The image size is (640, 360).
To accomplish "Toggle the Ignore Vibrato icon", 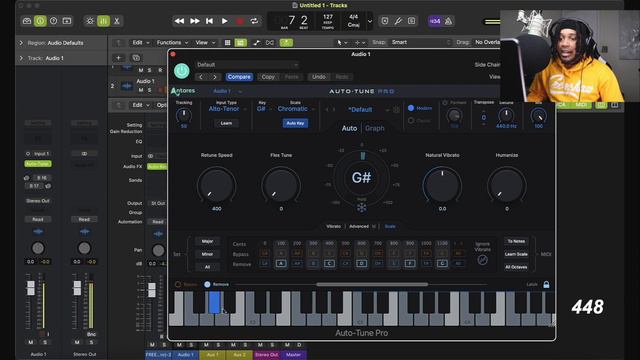I will pos(482,260).
